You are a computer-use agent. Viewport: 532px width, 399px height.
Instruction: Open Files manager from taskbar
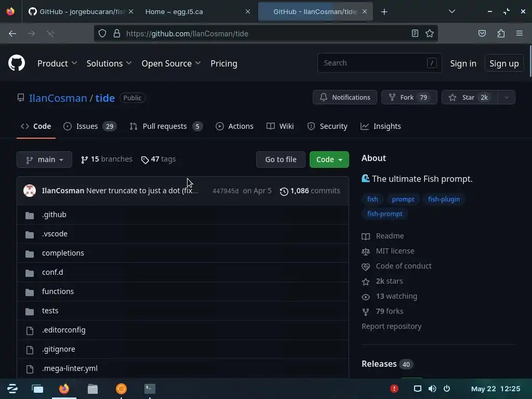point(92,389)
